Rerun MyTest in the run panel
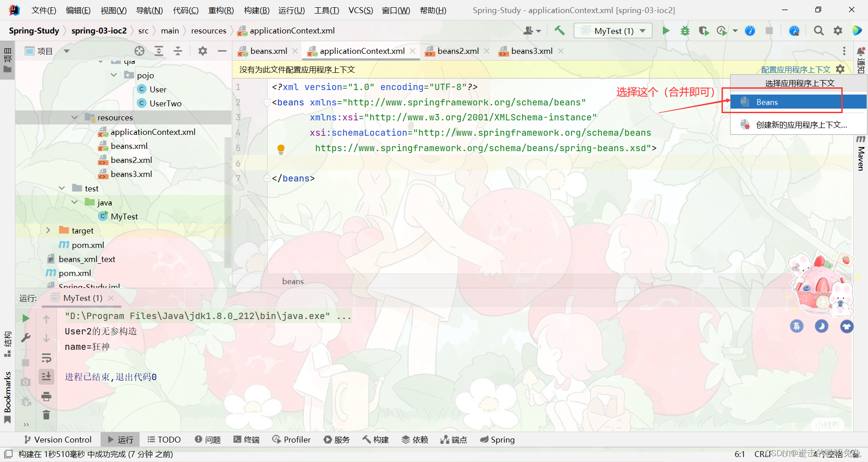The image size is (868, 462). (26, 319)
